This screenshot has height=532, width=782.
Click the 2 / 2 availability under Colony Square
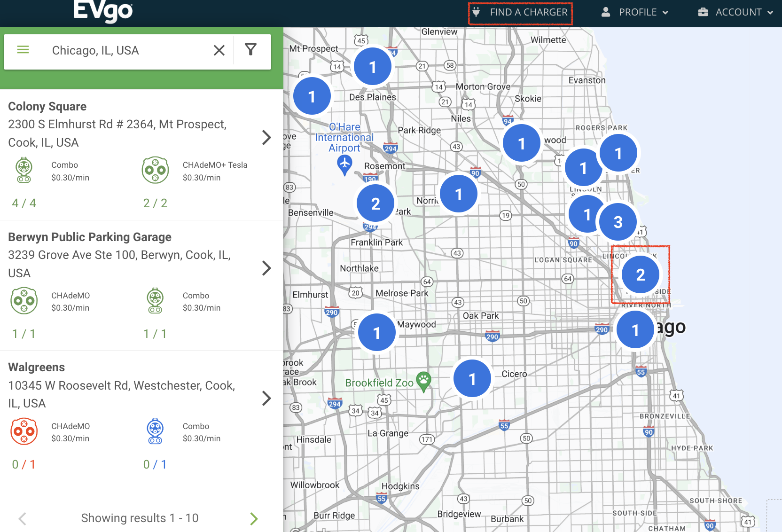point(155,203)
